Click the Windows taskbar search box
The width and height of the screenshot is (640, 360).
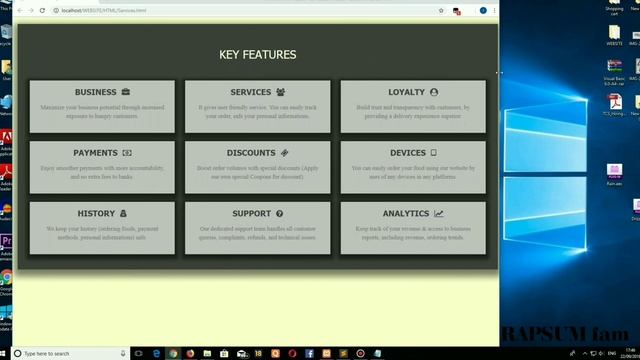(70, 353)
